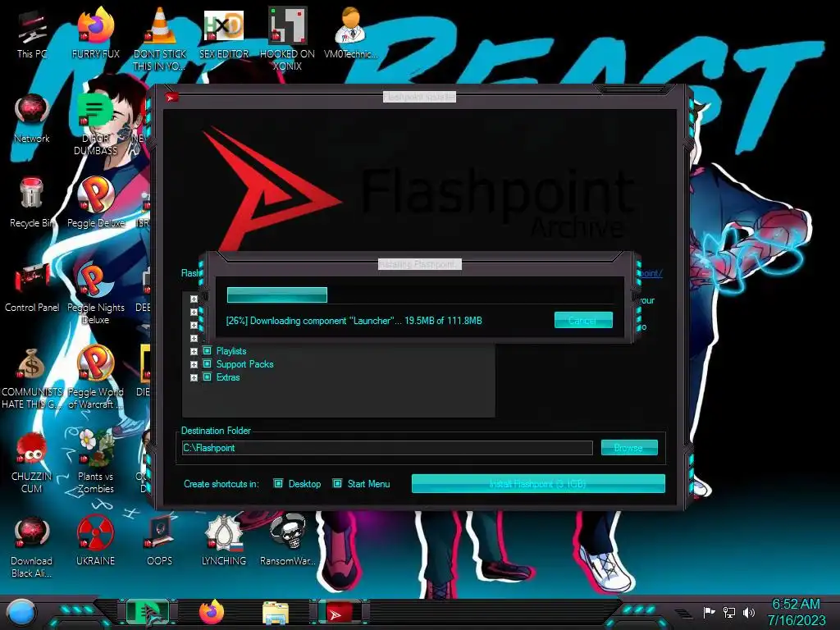Click the download status text showing 26%

(354, 321)
